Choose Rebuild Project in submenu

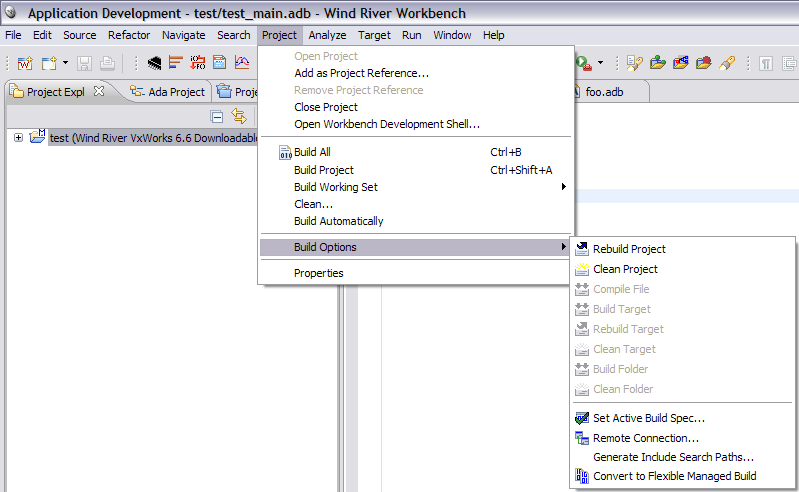point(682,249)
